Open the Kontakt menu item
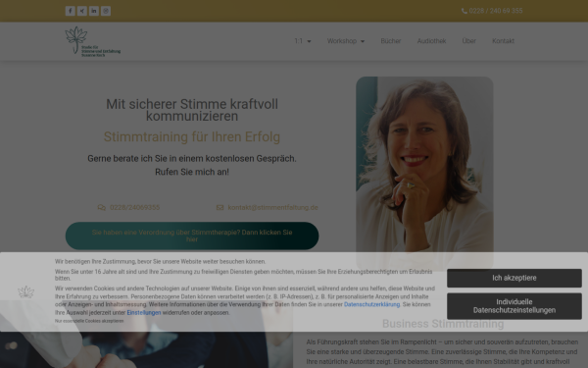 click(x=504, y=41)
